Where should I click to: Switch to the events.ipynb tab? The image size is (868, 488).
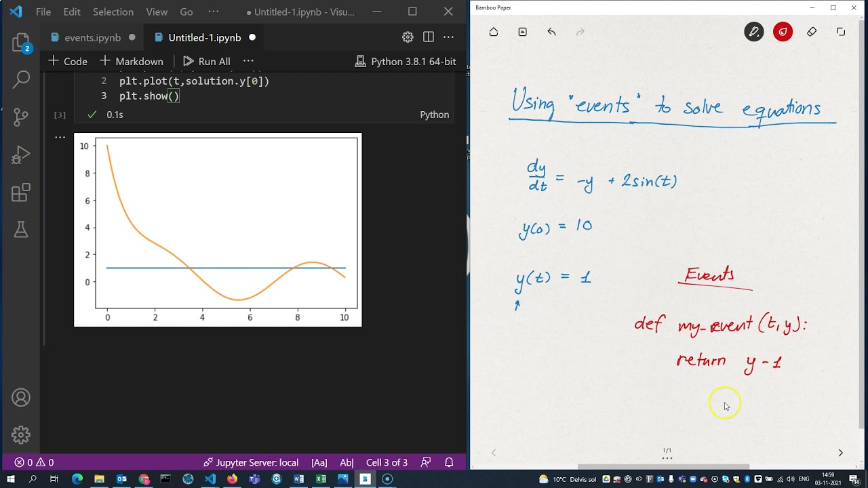click(93, 37)
